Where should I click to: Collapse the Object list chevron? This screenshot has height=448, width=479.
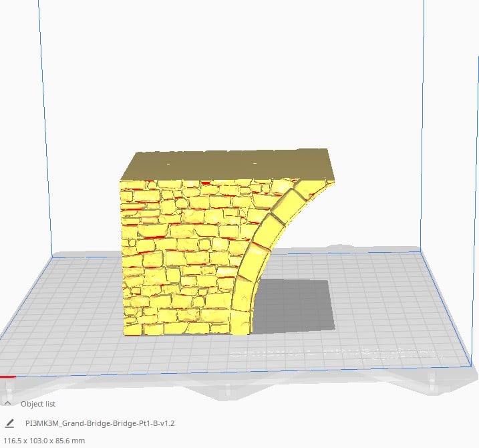click(8, 404)
